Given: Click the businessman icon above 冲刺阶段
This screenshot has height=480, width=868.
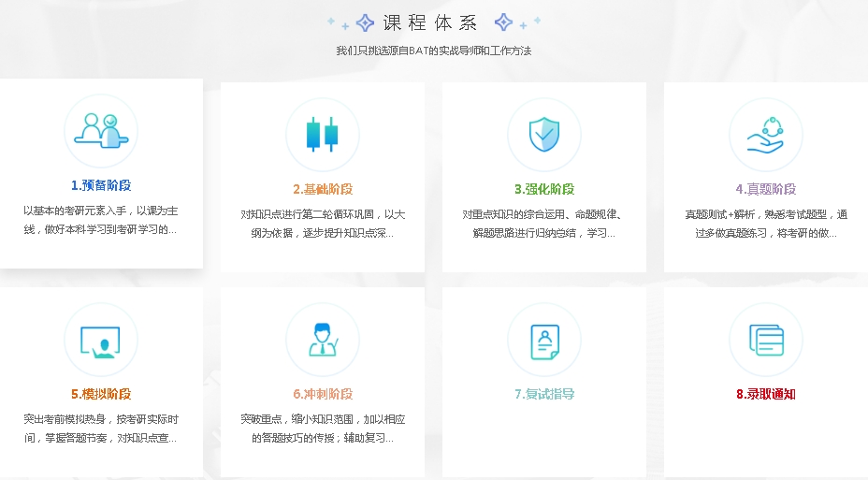Looking at the screenshot, I should [x=323, y=340].
